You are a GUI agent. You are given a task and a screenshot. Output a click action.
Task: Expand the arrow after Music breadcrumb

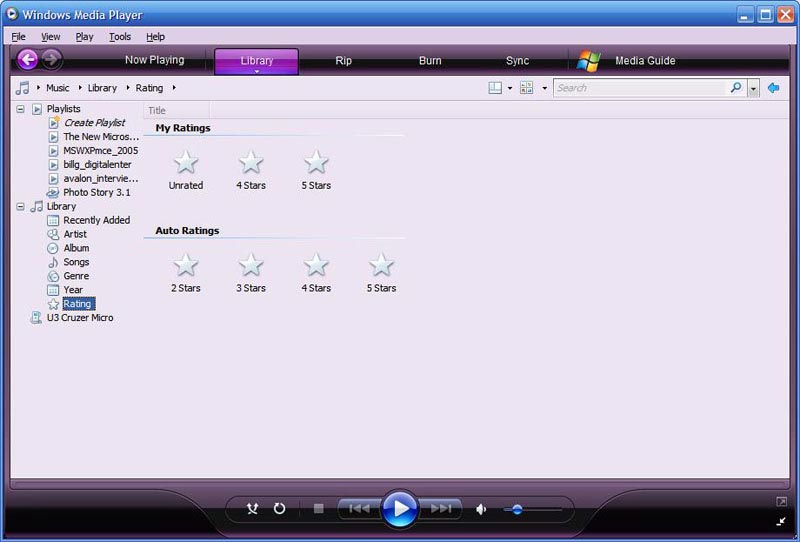pos(80,88)
